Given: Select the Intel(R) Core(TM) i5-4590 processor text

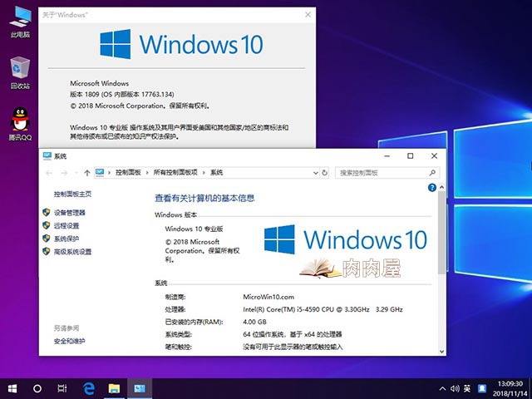Looking at the screenshot, I should [323, 309].
